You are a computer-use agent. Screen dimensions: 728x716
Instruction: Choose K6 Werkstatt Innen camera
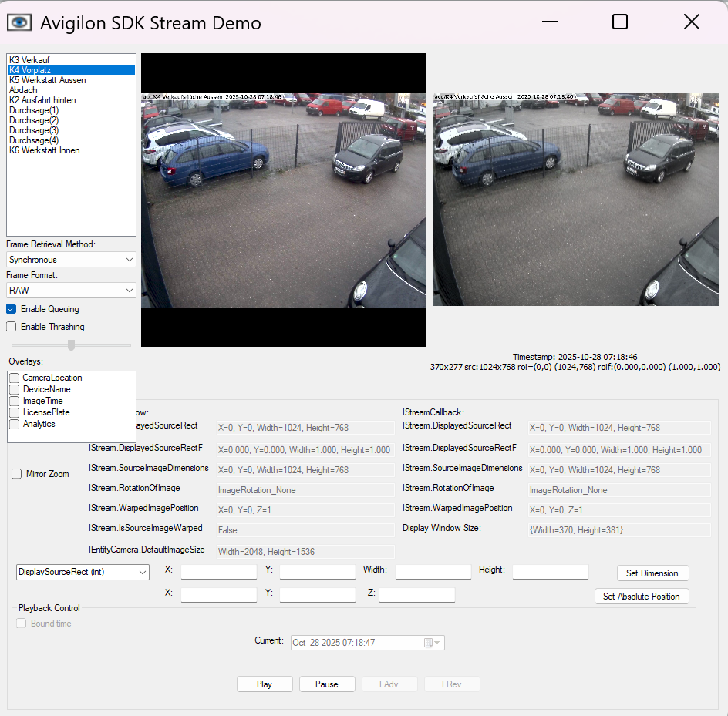pyautogui.click(x=44, y=150)
